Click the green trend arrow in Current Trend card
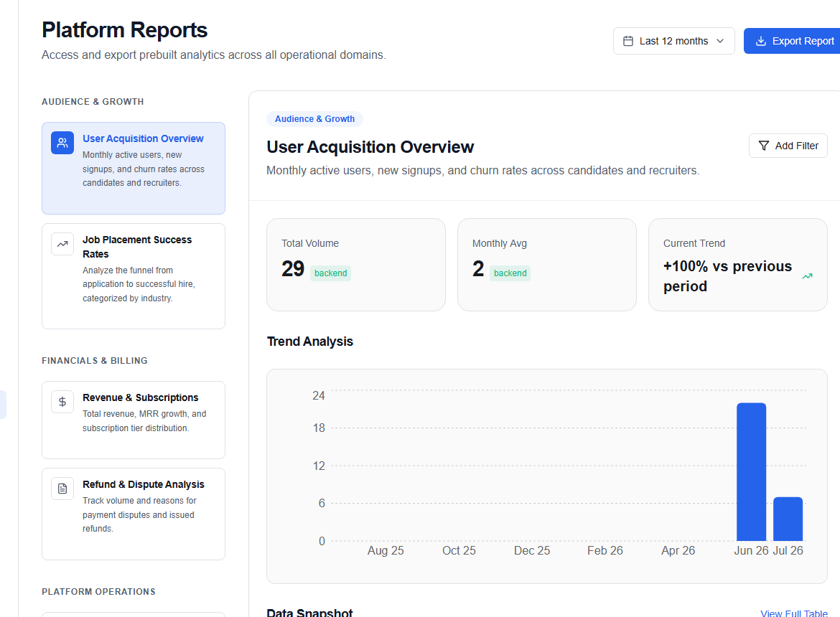840x617 pixels. tap(807, 276)
